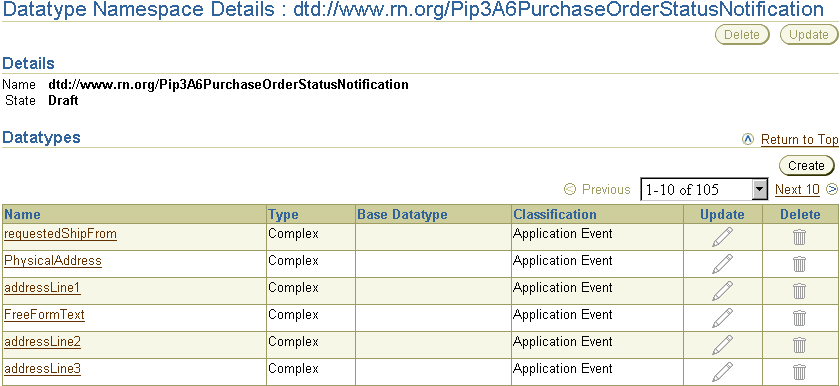
Task: Click the Create datatype button
Action: 806,165
